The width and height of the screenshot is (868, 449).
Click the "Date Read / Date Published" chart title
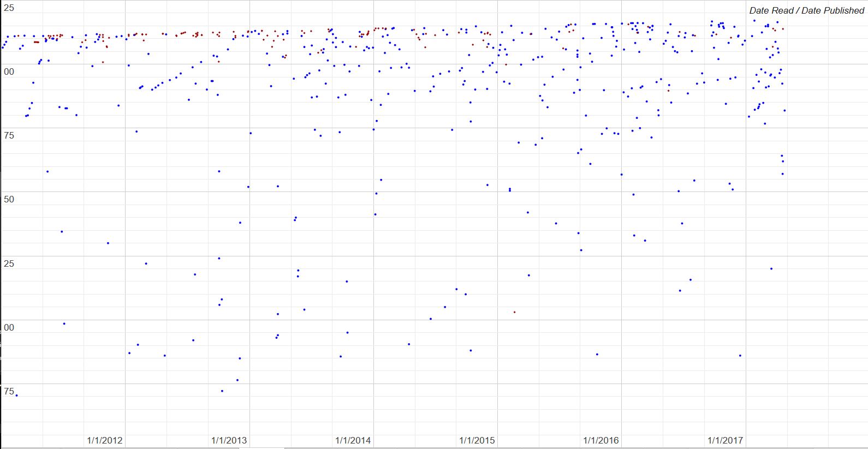point(806,11)
